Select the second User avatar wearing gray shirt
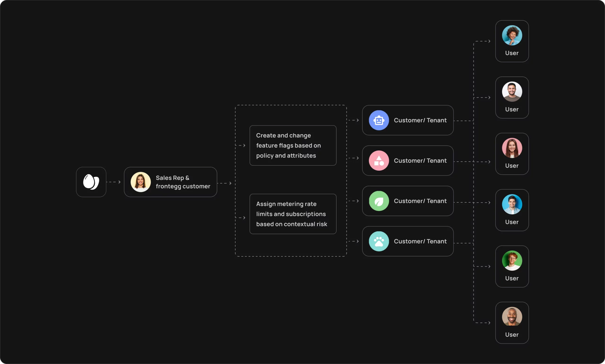 pos(512,91)
